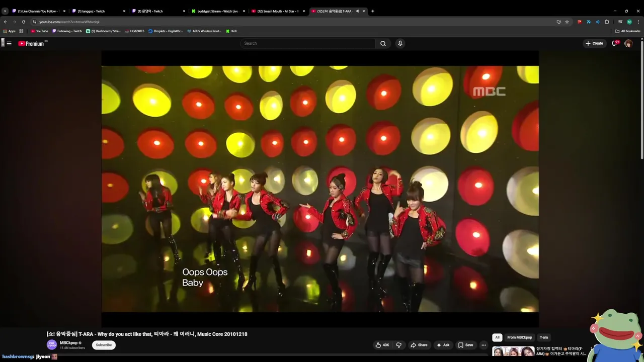
Task: Select the From MBCkpop filter chip
Action: point(519,337)
